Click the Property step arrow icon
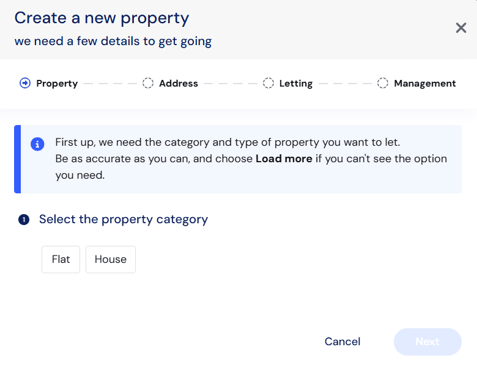477x369 pixels. (25, 83)
